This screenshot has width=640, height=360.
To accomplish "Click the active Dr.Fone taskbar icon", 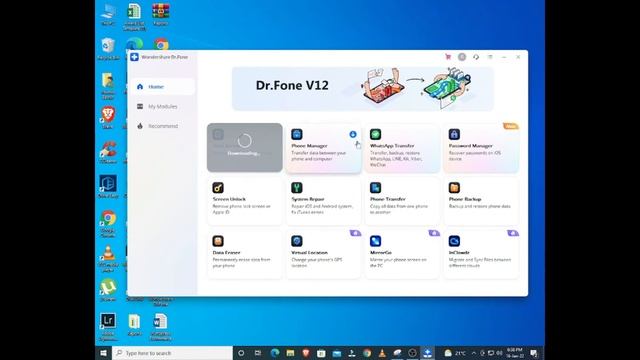I will click(427, 353).
